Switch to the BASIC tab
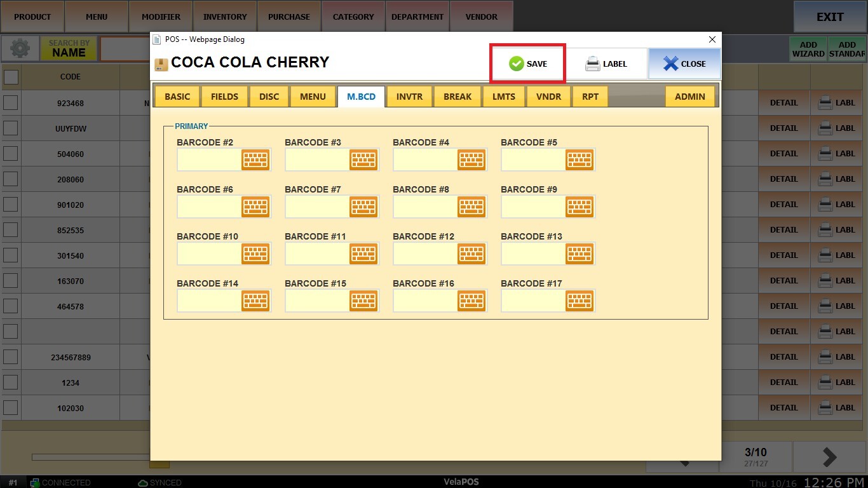Viewport: 868px width, 488px height. click(177, 97)
